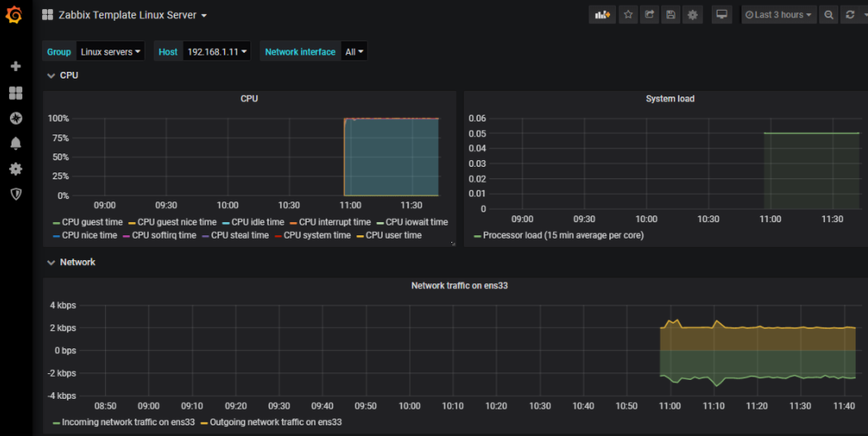Open the Network traffic on ens33 panel menu

point(459,286)
